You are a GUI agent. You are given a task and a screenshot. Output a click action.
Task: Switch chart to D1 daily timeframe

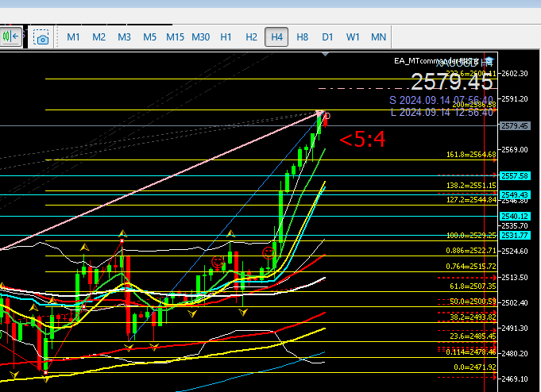[x=327, y=37]
